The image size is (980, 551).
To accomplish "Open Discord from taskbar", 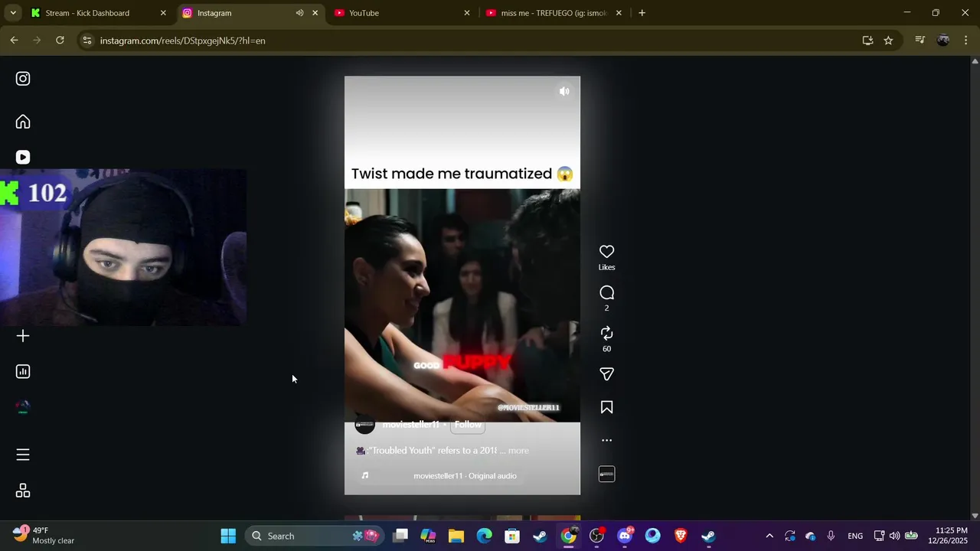I will [625, 536].
